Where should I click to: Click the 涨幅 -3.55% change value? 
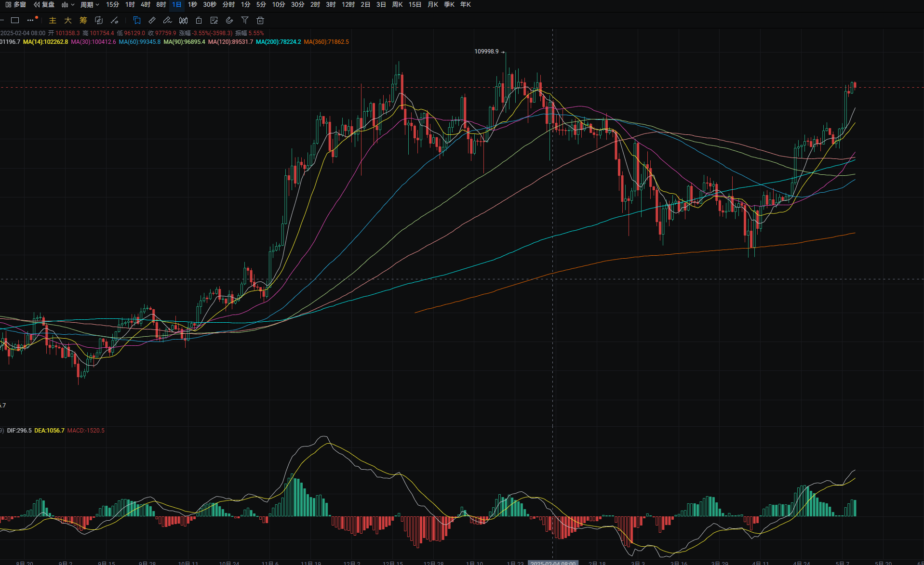[x=206, y=33]
